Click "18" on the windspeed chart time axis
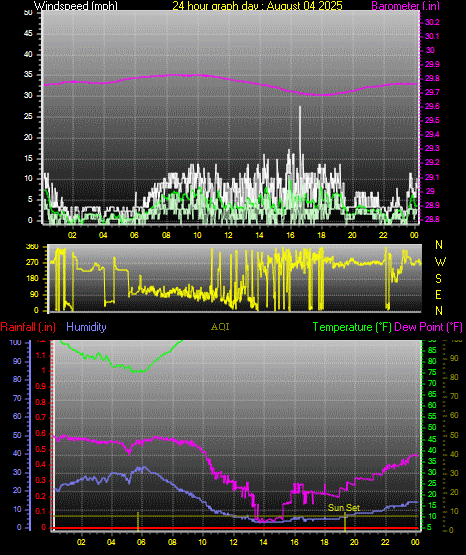The width and height of the screenshot is (466, 555). coord(322,235)
